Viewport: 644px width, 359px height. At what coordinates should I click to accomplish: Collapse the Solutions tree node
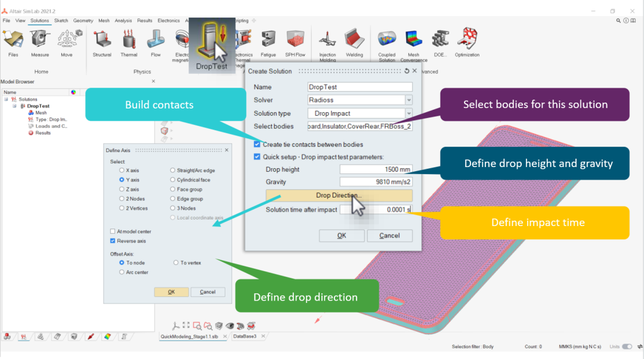[x=6, y=100]
